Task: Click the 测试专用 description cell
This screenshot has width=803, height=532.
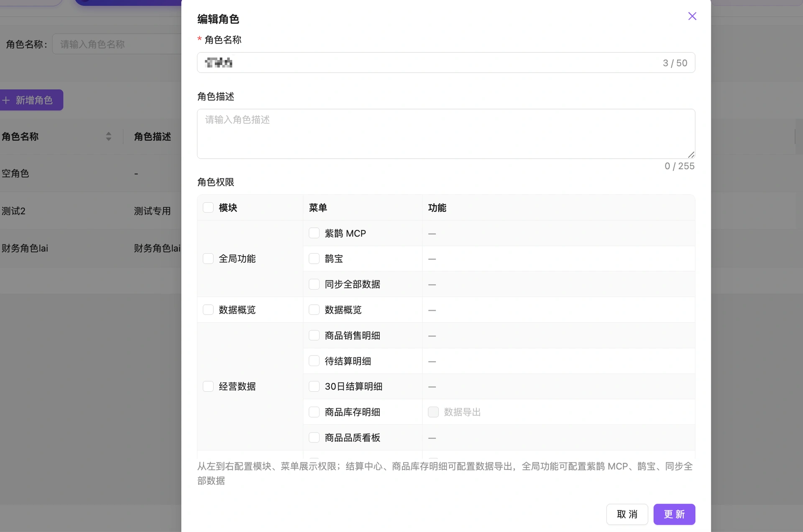Action: [152, 211]
